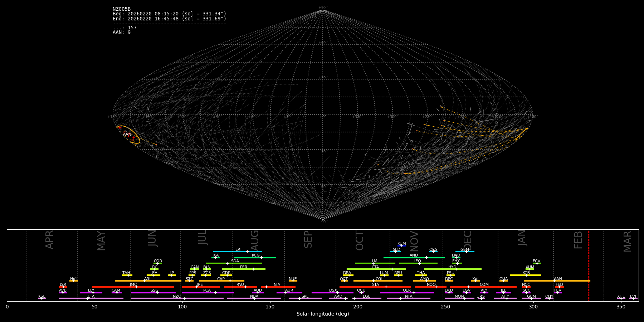Viewport: 644px width, 322px height.
Task: Click the GEM shower label
Action: coord(465,250)
